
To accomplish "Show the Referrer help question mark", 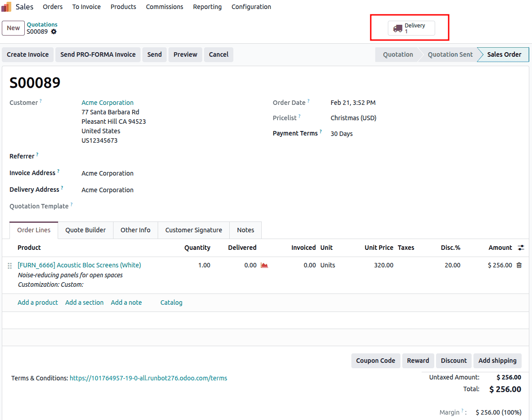I will [37, 154].
